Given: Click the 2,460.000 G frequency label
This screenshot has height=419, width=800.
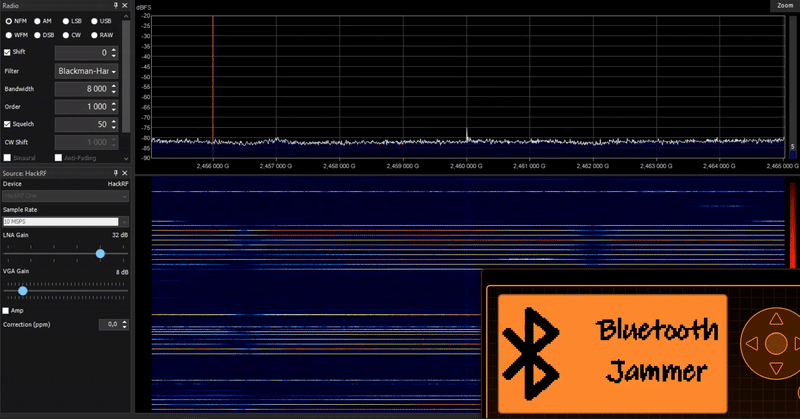Looking at the screenshot, I should pos(466,166).
